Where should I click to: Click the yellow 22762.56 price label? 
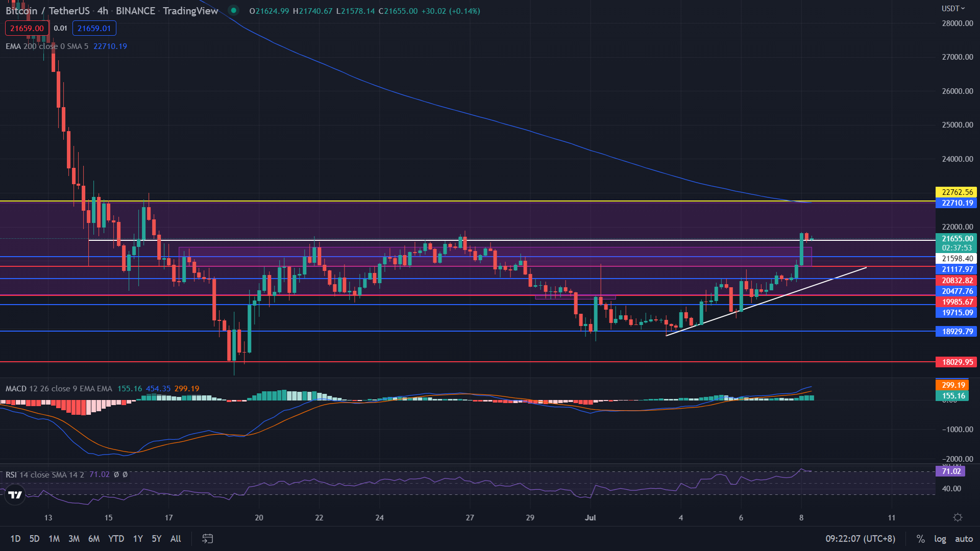955,192
